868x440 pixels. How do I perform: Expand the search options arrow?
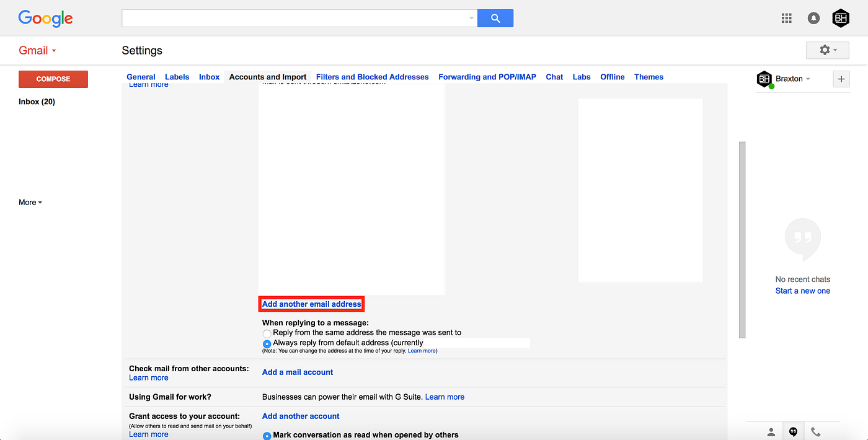click(x=471, y=18)
